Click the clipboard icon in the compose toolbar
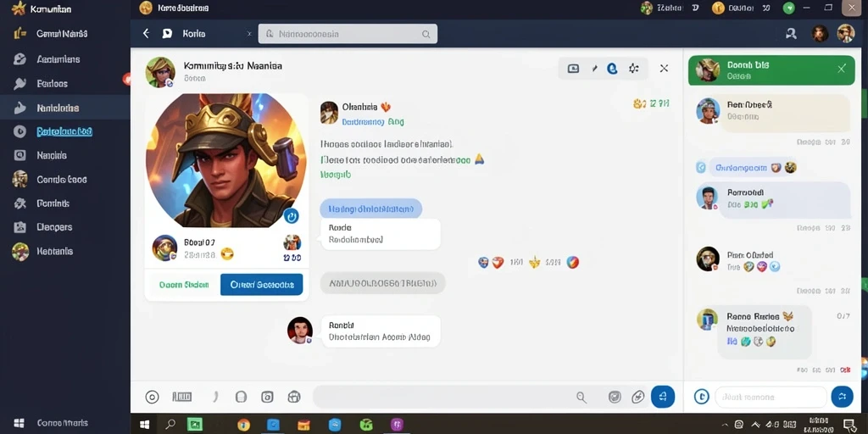 coord(241,397)
